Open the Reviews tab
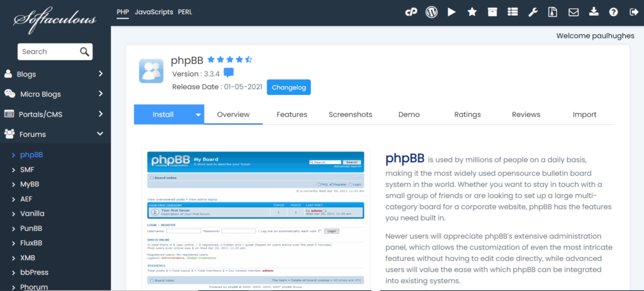Viewport: 644px width, 291px height. [x=526, y=114]
